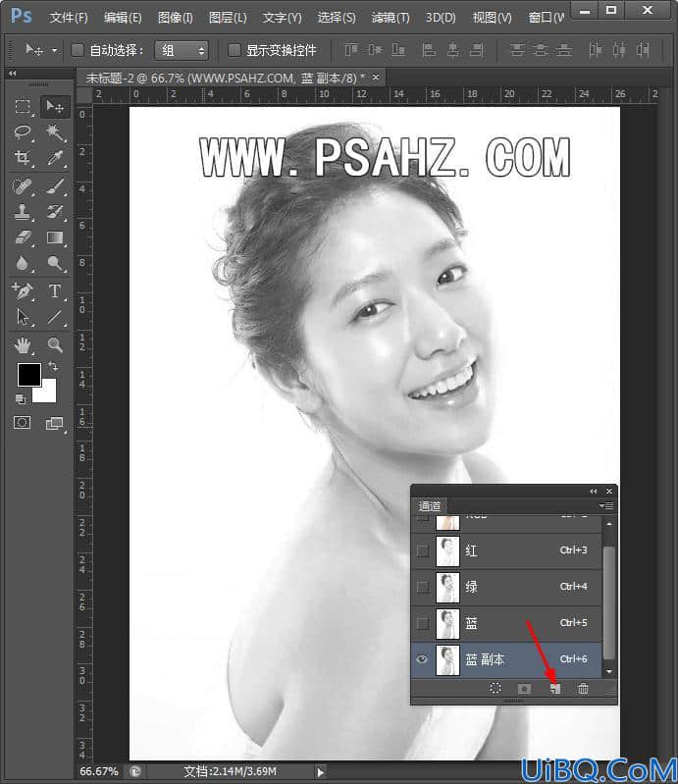This screenshot has width=678, height=784.
Task: Open the 图层(L) menu
Action: click(228, 18)
